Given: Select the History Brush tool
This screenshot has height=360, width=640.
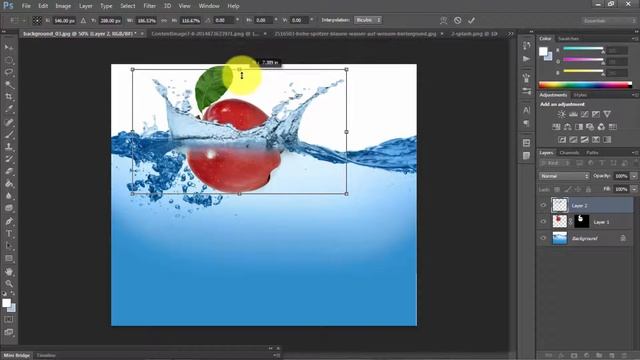Looking at the screenshot, I should click(9, 159).
